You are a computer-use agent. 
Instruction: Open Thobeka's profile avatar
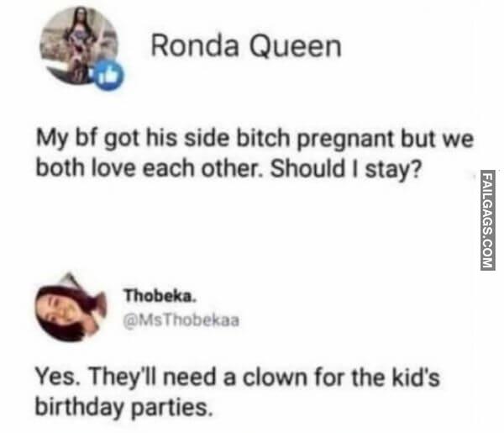pyautogui.click(x=71, y=308)
